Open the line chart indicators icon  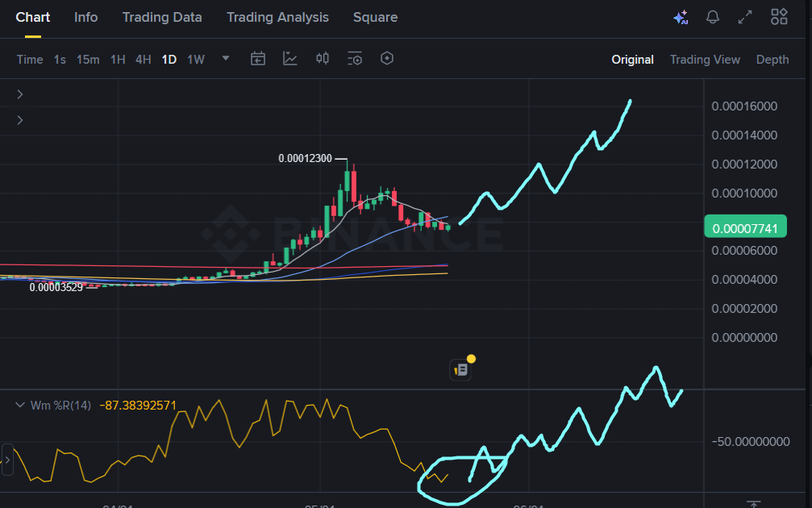point(290,59)
